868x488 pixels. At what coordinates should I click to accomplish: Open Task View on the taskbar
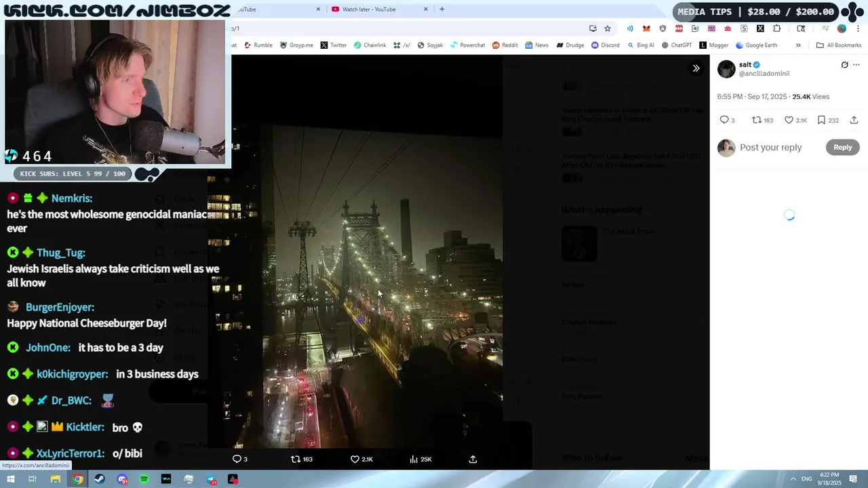click(33, 479)
